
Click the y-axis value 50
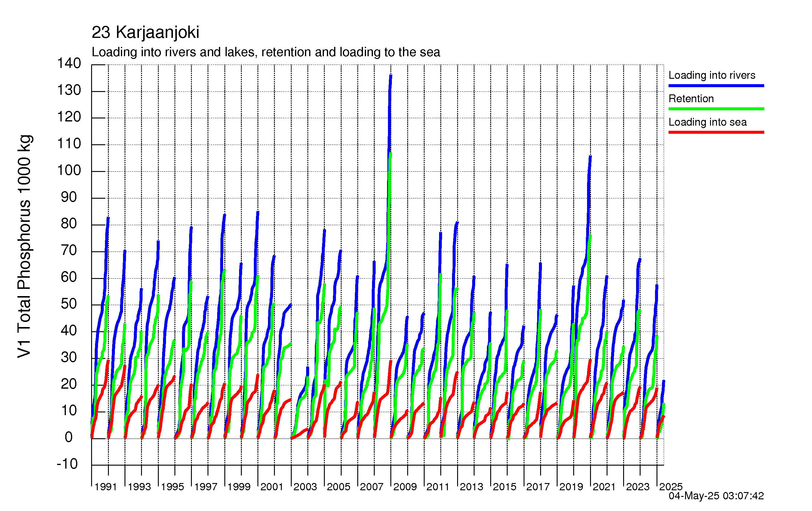[69, 304]
